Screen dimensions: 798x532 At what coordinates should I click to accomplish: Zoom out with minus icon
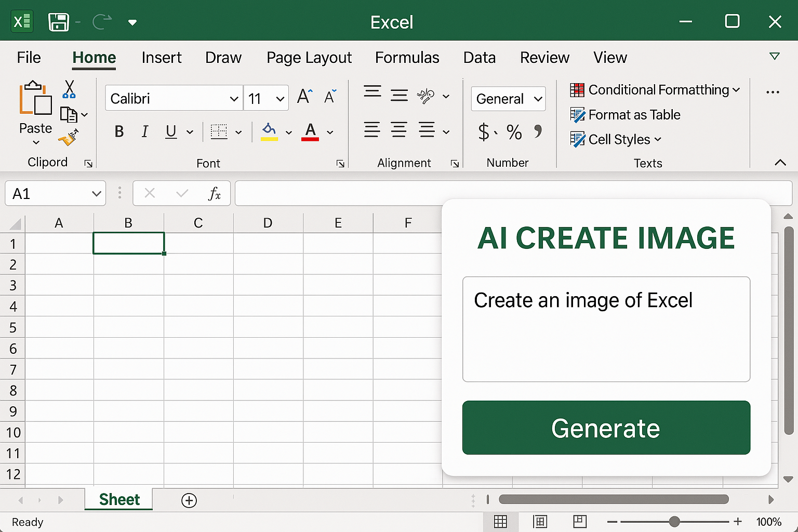pyautogui.click(x=613, y=522)
